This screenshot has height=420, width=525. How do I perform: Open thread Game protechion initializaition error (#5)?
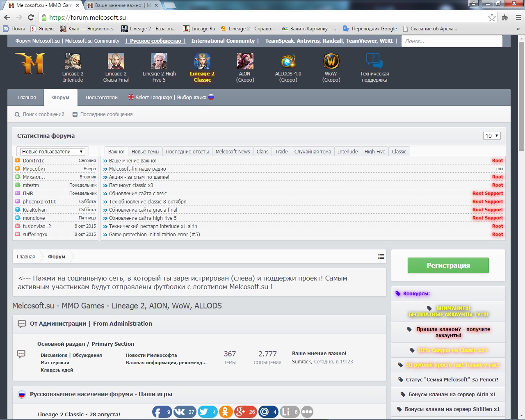(x=154, y=235)
